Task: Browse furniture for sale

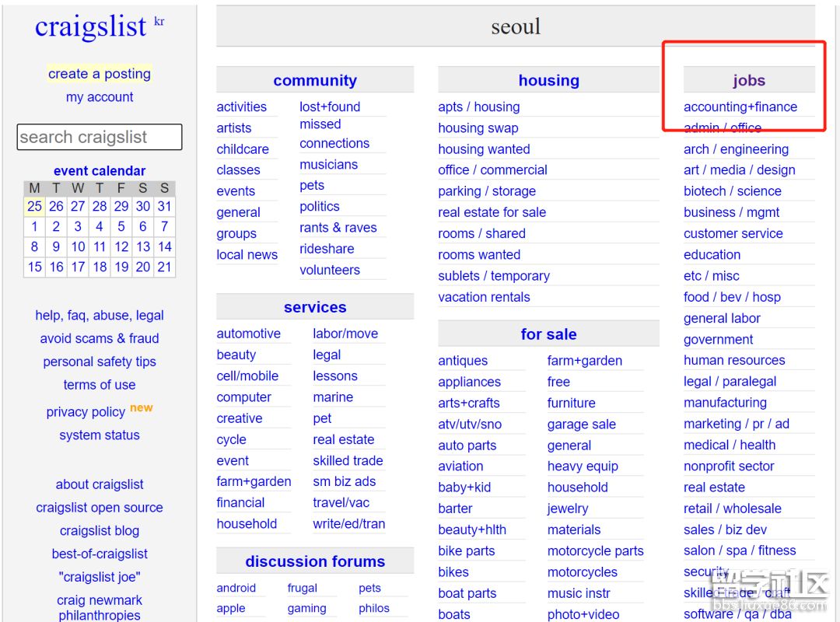Action: [572, 403]
